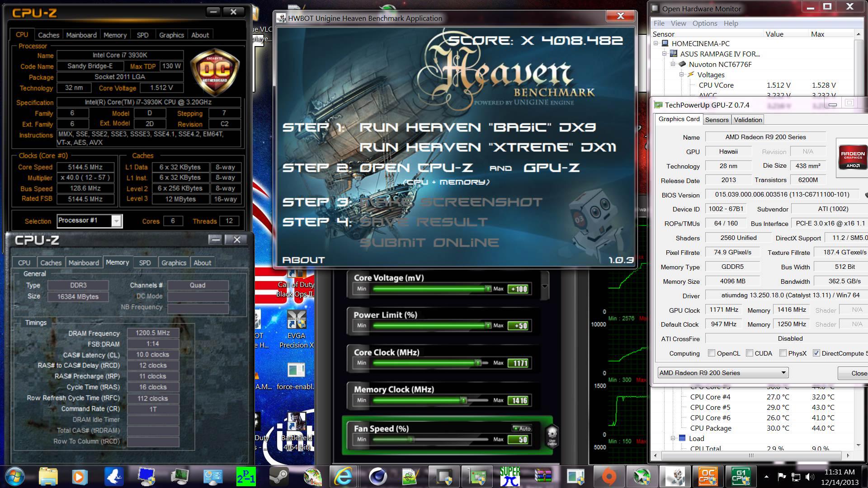The image size is (868, 488).
Task: Collapse the Nuvoton NCT6776F node
Action: pyautogui.click(x=673, y=64)
